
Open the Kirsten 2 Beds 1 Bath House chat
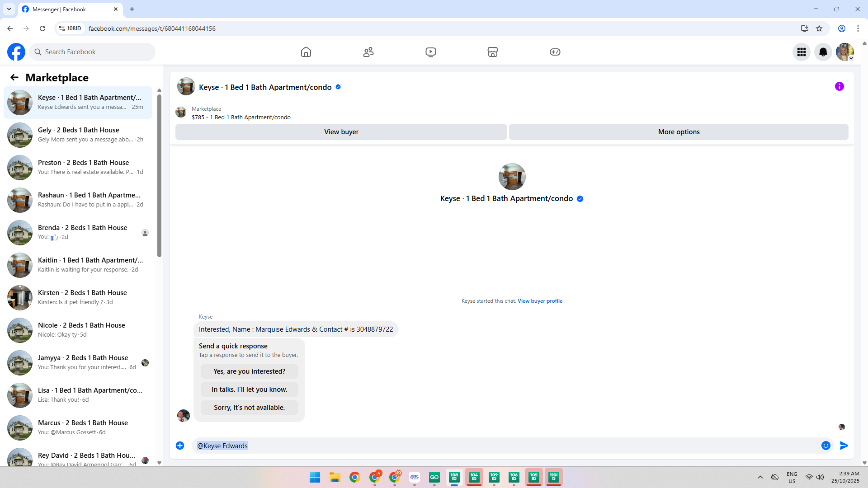coord(78,298)
